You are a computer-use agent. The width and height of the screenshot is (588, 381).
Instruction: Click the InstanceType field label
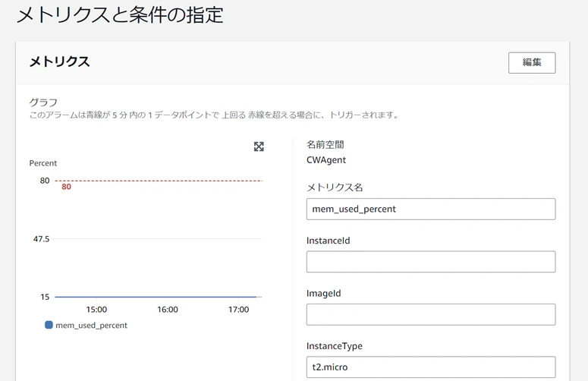tap(335, 346)
